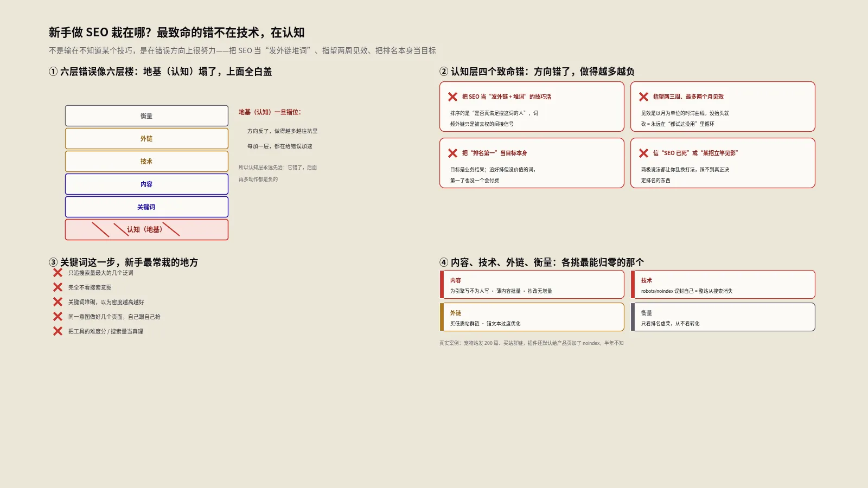Click the list item 同一意图做好几个页面,自己跟自己抢

pyautogui.click(x=114, y=317)
